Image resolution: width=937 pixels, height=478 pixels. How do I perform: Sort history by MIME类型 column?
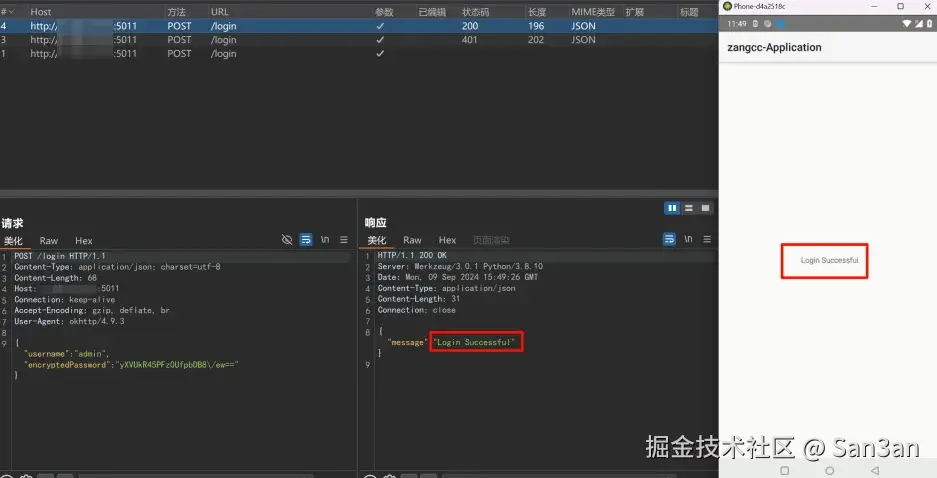(593, 11)
